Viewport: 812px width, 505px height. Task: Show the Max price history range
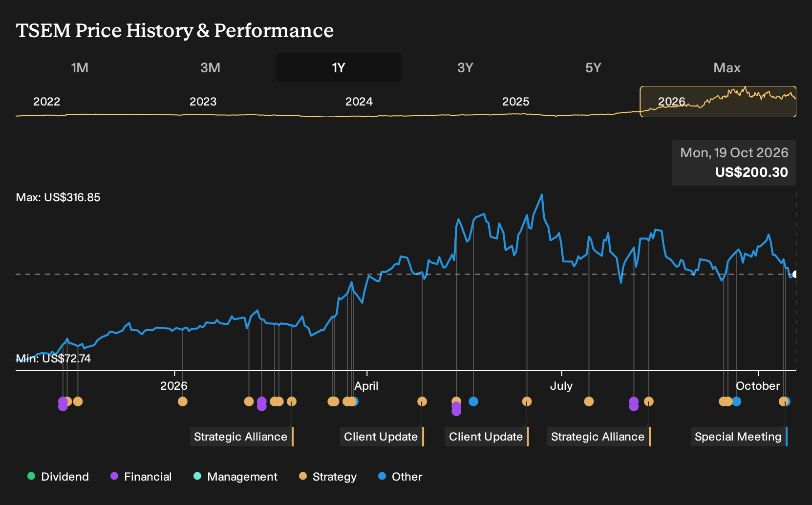tap(727, 67)
